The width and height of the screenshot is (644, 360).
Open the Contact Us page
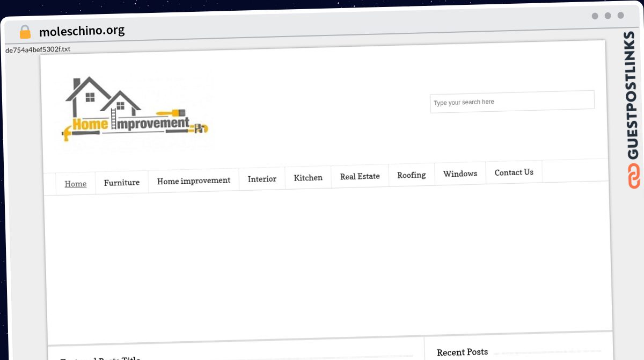click(x=514, y=172)
